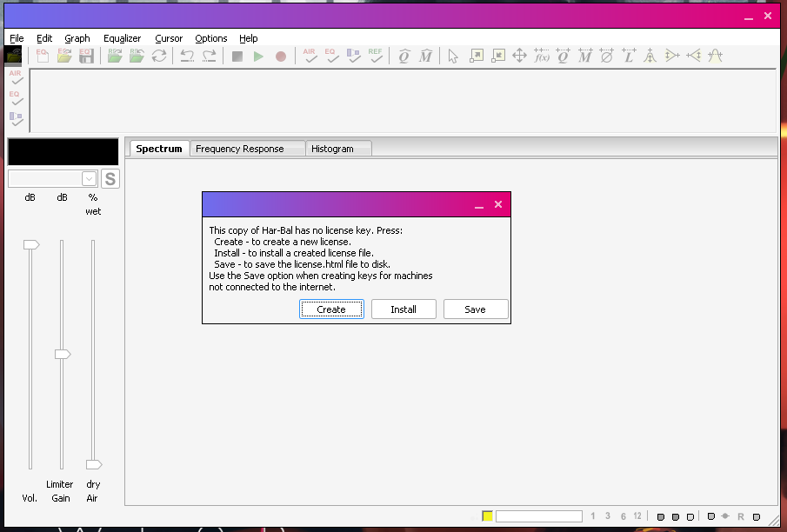This screenshot has height=532, width=787.
Task: Click the red record button
Action: tap(281, 57)
